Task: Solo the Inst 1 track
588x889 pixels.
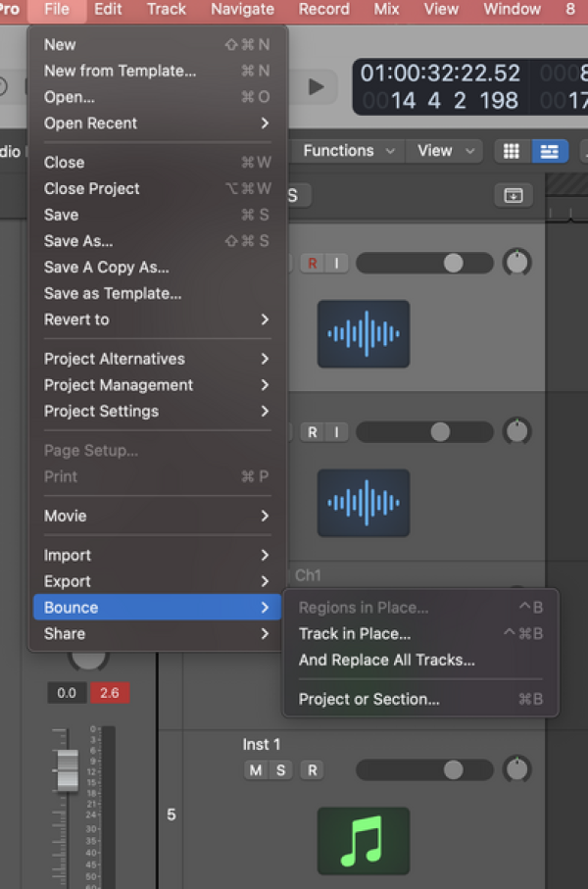Action: point(280,770)
